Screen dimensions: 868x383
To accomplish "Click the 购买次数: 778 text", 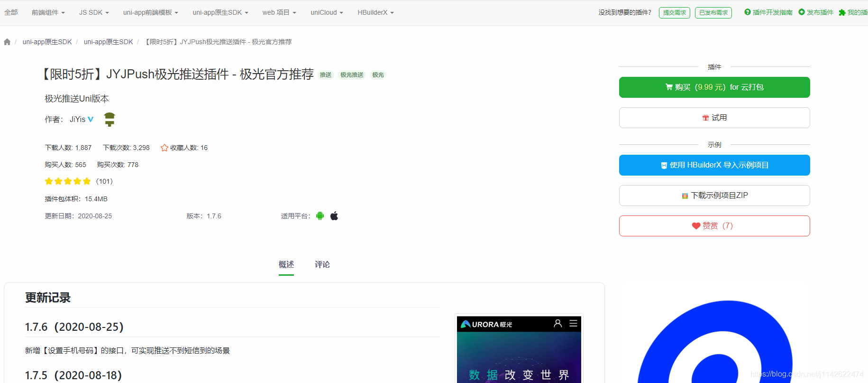I will [x=118, y=165].
